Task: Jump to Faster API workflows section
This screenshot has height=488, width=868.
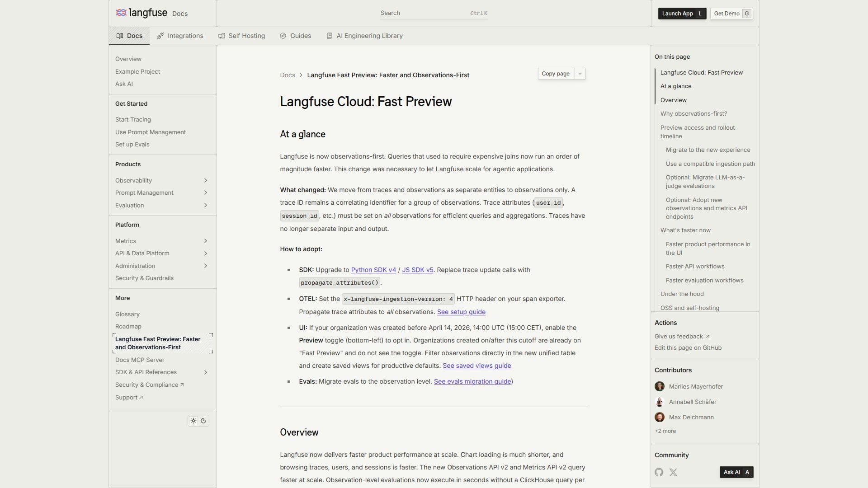Action: [695, 267]
